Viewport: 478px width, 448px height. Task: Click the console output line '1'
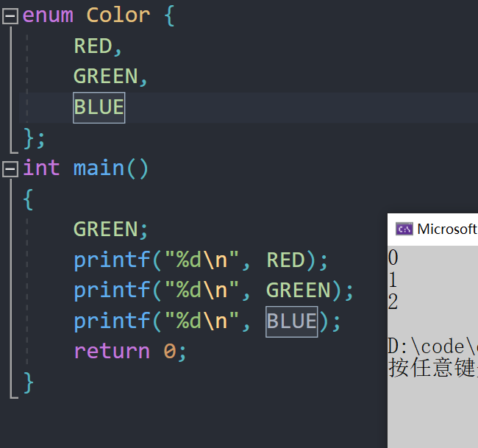point(393,280)
